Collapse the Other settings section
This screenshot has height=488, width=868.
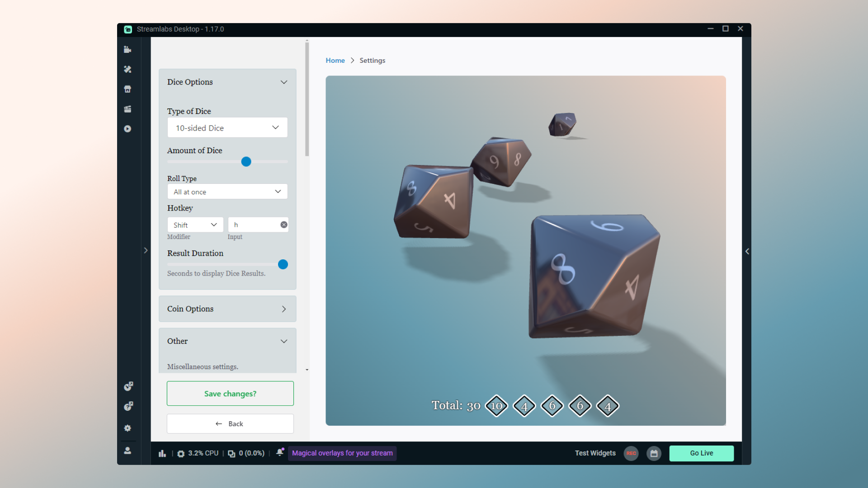tap(283, 341)
